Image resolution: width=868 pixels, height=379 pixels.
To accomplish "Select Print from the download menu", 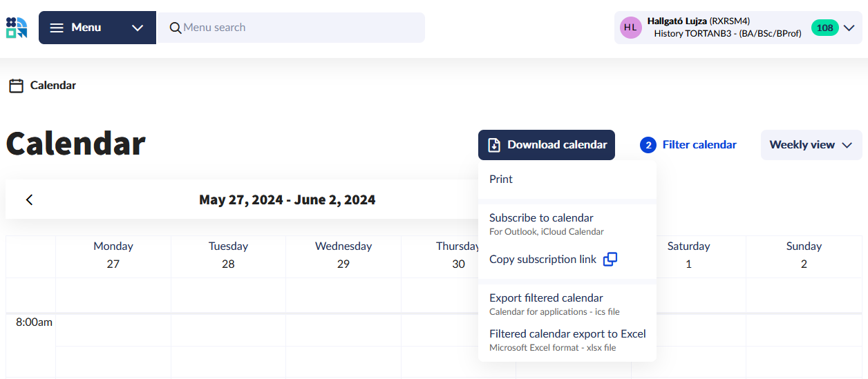I will [501, 179].
